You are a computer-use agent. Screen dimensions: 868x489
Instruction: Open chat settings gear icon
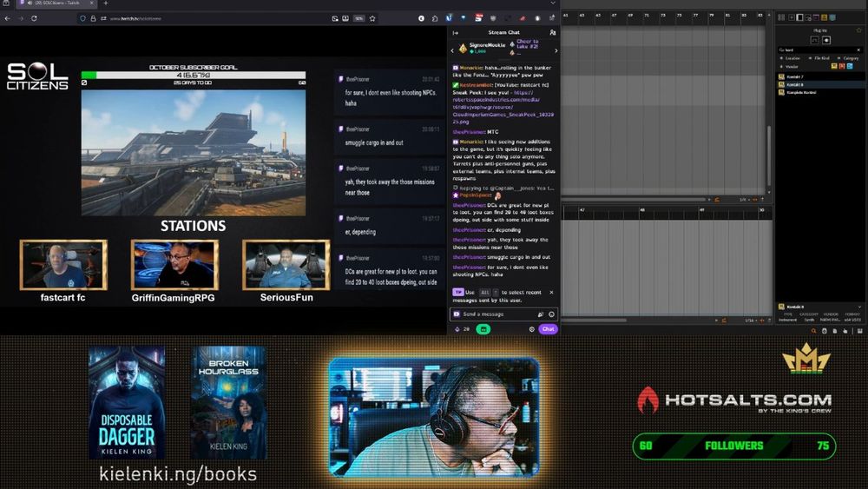click(531, 329)
